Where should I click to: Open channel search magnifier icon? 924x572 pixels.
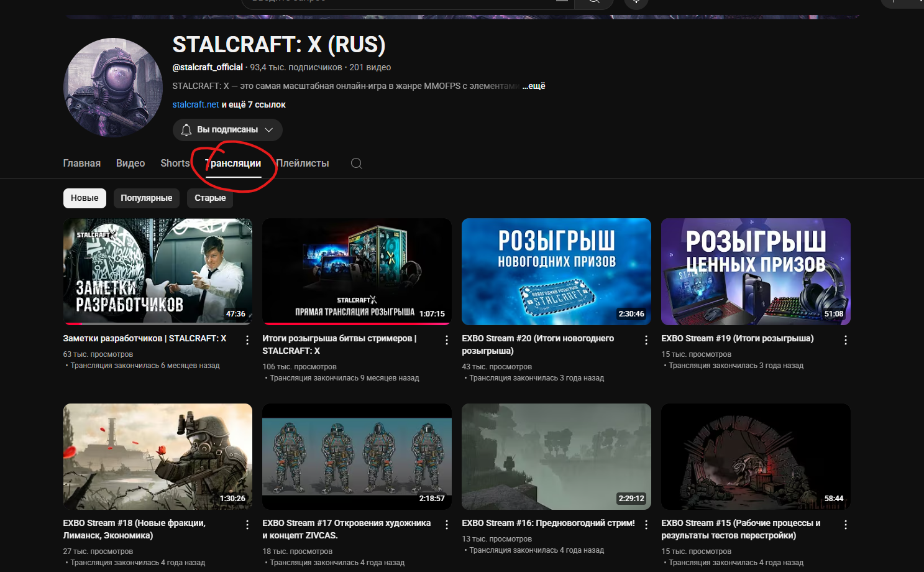356,164
